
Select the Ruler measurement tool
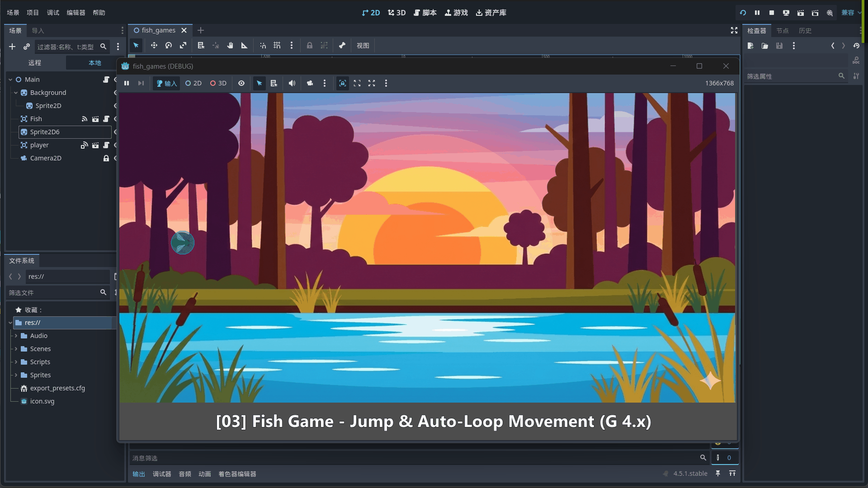point(245,46)
